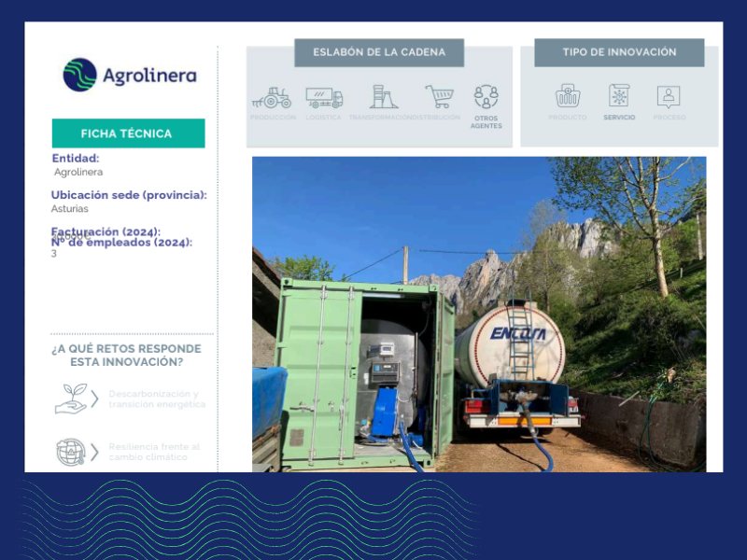Click the Ficha Técnica green button

tap(129, 133)
